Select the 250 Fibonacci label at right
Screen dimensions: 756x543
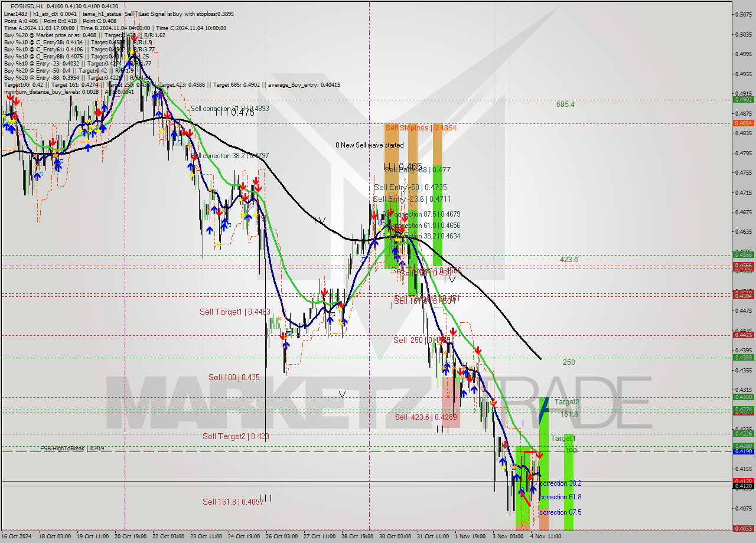568,362
